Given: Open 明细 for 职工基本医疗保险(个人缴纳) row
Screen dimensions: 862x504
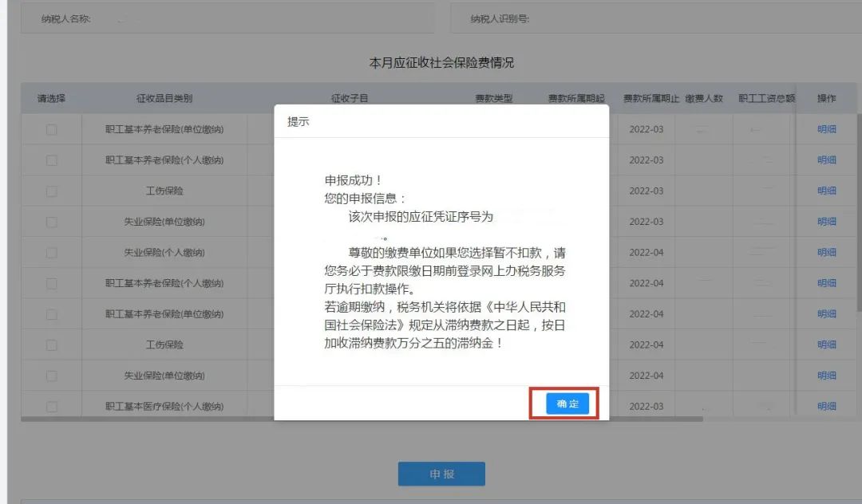Looking at the screenshot, I should tap(826, 406).
